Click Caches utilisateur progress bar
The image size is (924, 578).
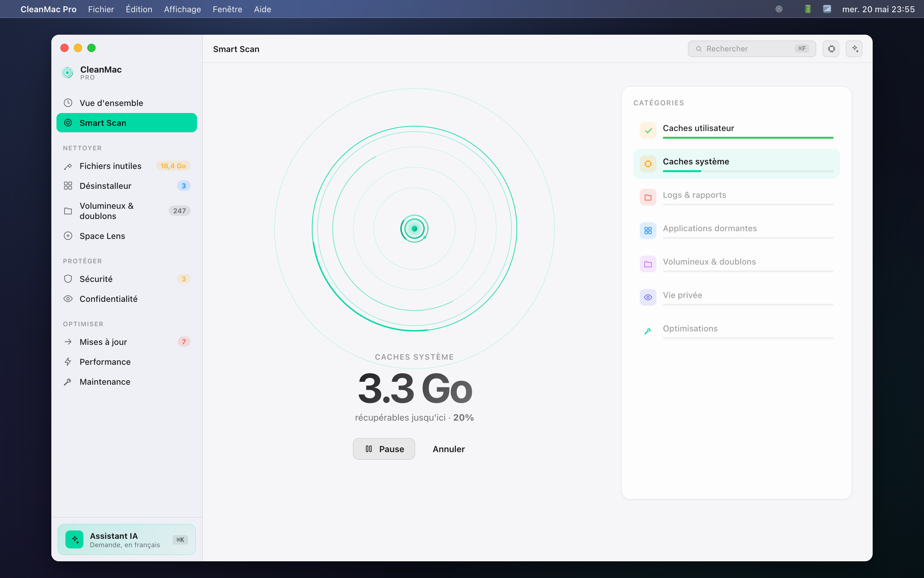click(x=748, y=138)
